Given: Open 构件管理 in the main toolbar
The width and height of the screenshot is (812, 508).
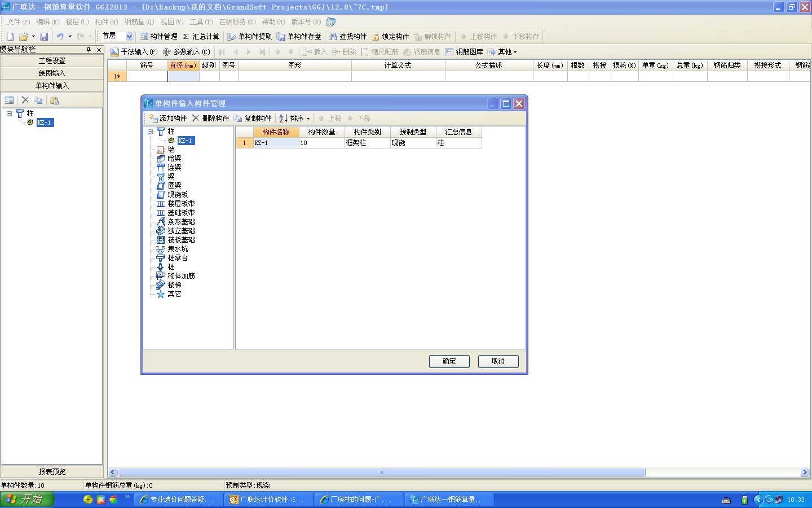Looking at the screenshot, I should click(x=158, y=37).
